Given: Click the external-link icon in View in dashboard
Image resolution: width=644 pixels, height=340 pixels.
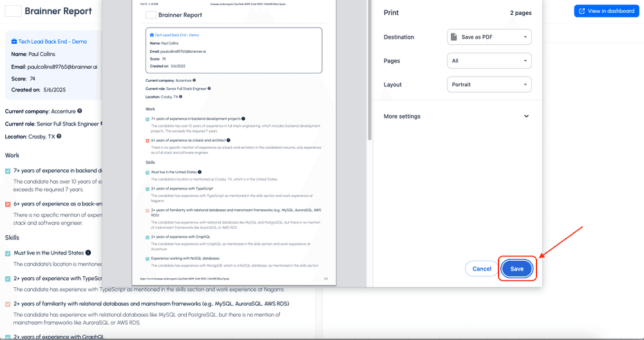Looking at the screenshot, I should [582, 11].
